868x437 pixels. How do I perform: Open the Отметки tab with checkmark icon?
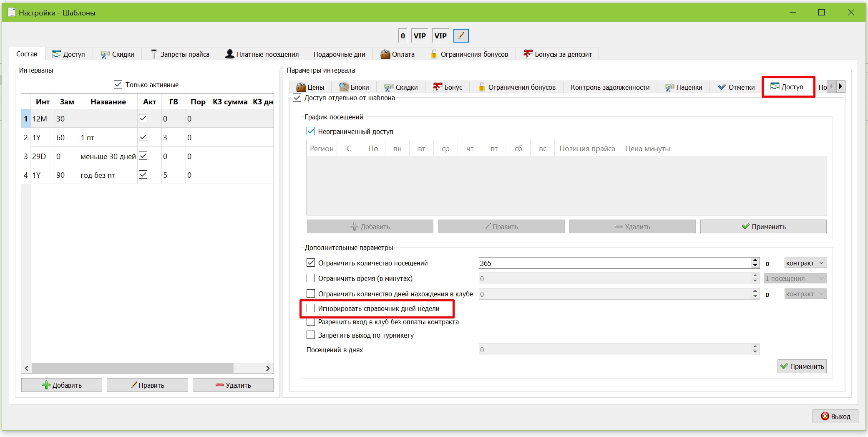(x=736, y=87)
